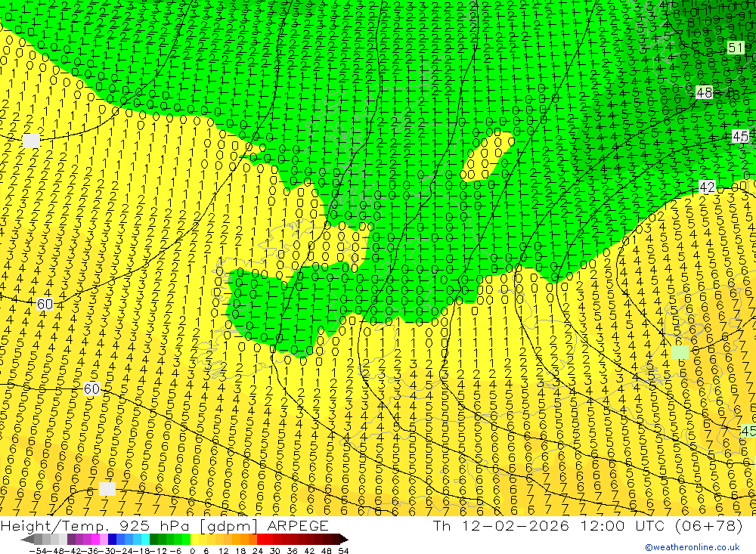Pick the bright red legend swatch above 24

(x=261, y=539)
